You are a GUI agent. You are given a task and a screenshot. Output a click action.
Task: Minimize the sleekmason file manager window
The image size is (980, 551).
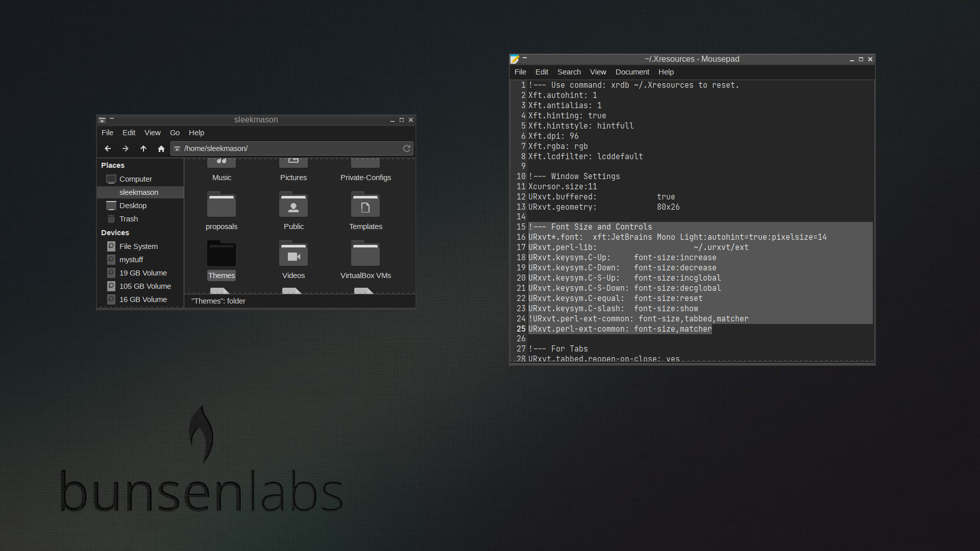tap(393, 120)
